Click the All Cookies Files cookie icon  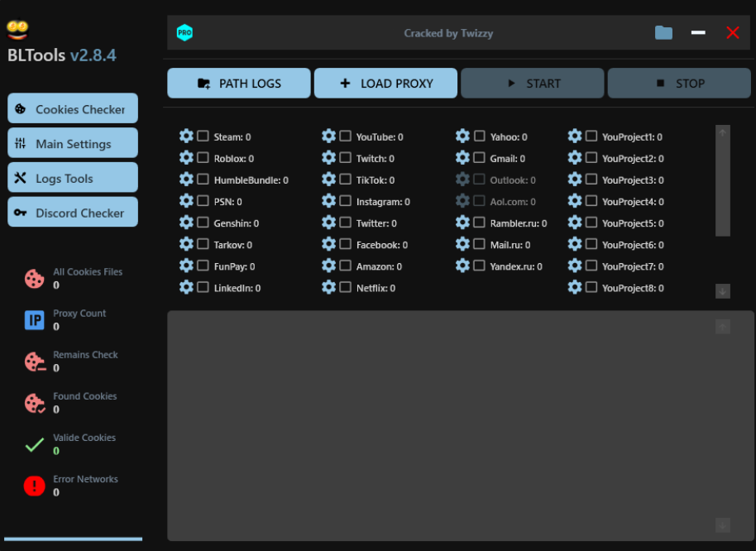pyautogui.click(x=34, y=279)
